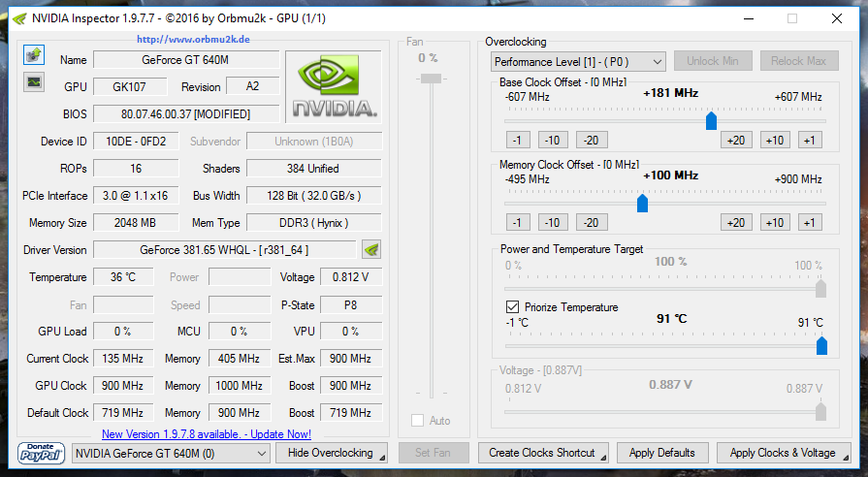The width and height of the screenshot is (868, 477).
Task: Increase base clock offset by 10
Action: tap(775, 140)
